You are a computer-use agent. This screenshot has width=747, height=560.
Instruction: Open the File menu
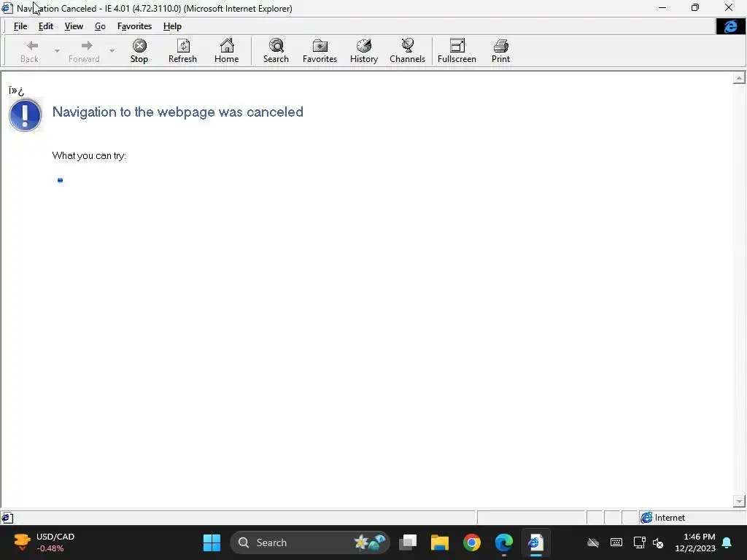tap(20, 26)
